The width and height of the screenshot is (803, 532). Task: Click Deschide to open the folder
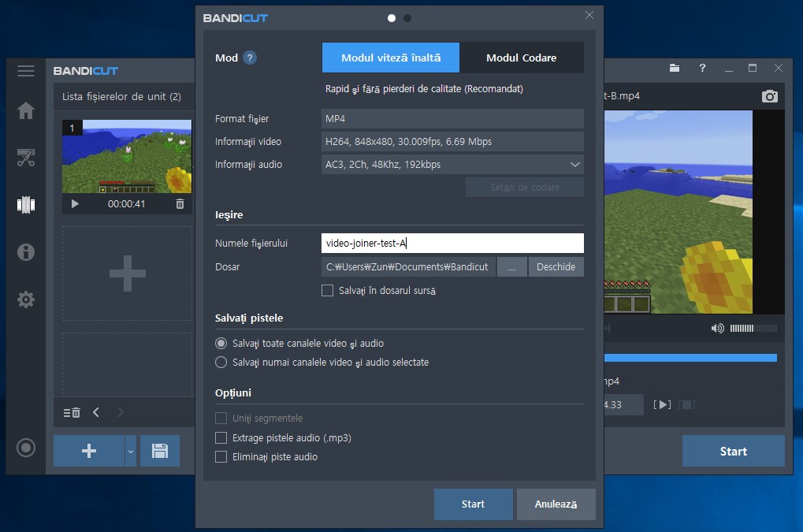[556, 266]
